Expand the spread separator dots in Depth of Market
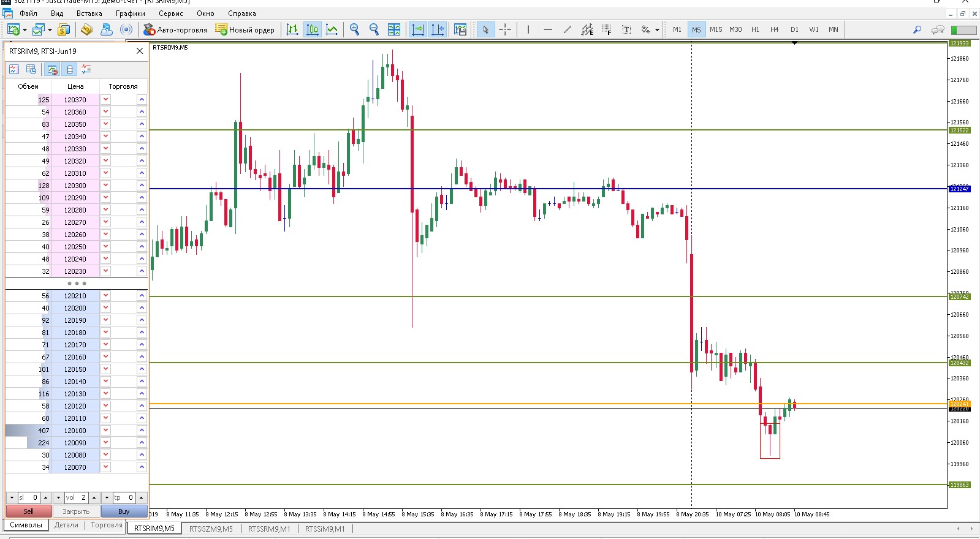The image size is (980, 539). [77, 283]
